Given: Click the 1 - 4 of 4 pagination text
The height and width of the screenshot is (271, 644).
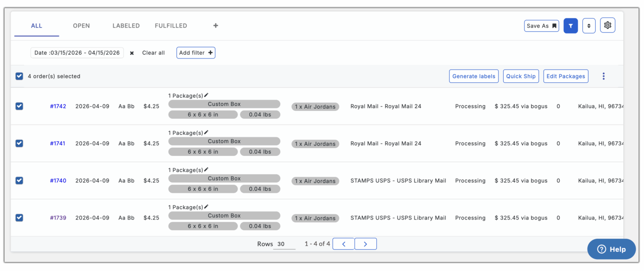Looking at the screenshot, I should pyautogui.click(x=317, y=244).
